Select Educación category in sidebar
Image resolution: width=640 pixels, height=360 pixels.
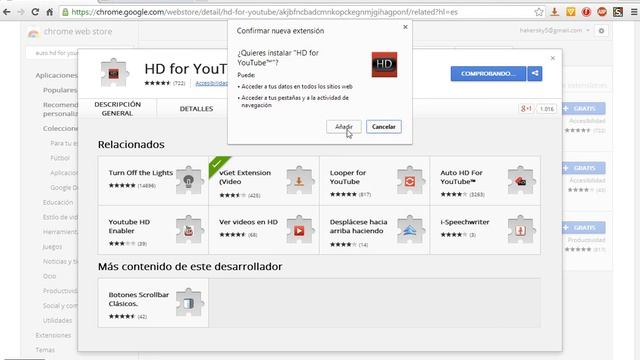coord(58,202)
